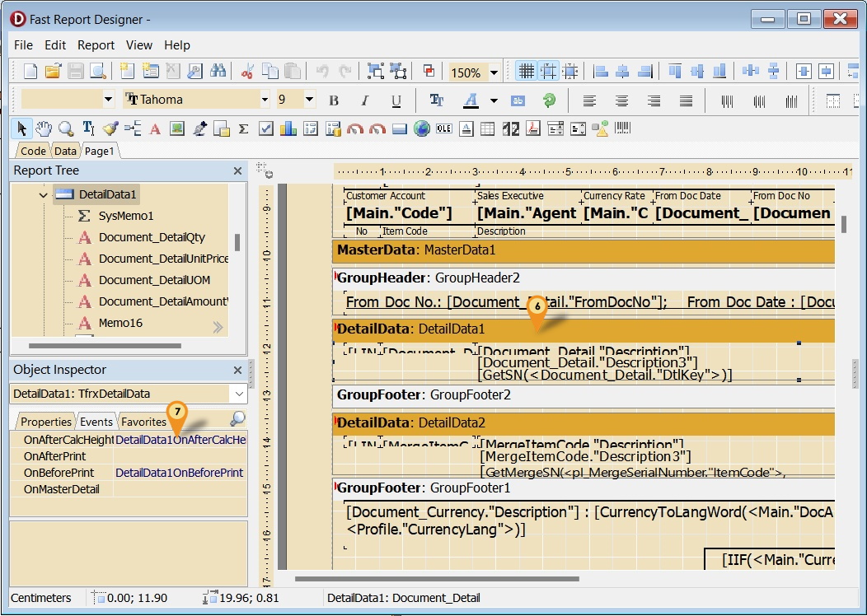Open the zoom level 150% dropdown
This screenshot has width=867, height=616.
point(494,72)
